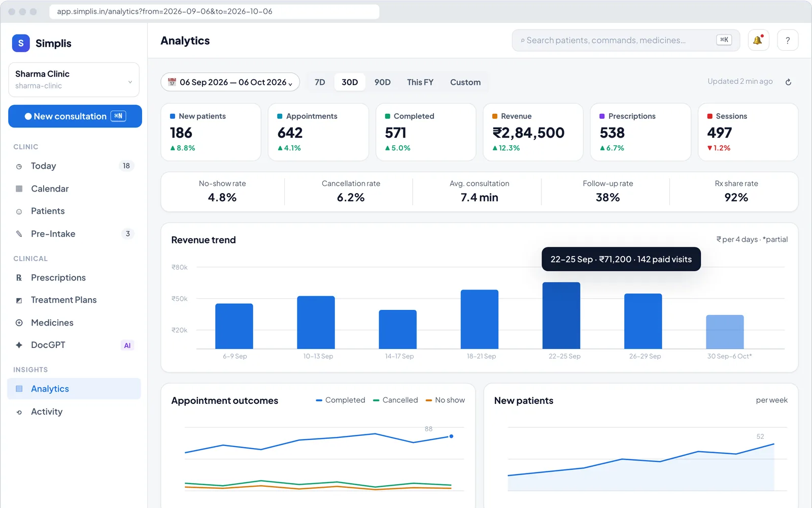Click the calendar icon in the date range picker
The width and height of the screenshot is (812, 508).
[172, 82]
